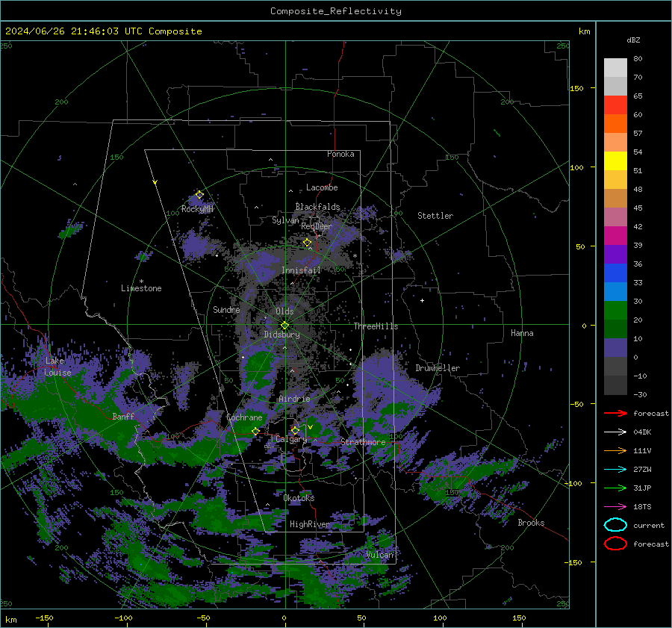672x628 pixels.
Task: Click the white 04DK arrow icon
Action: pos(615,432)
